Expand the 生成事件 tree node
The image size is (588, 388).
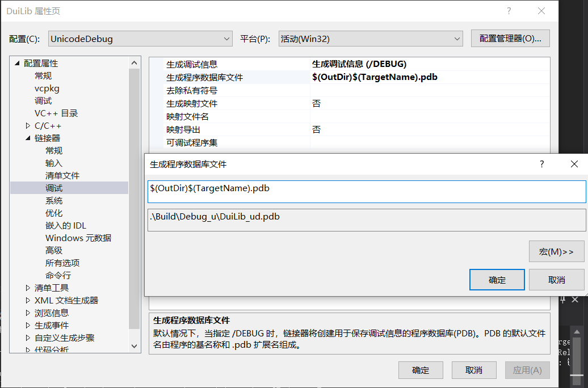[28, 326]
